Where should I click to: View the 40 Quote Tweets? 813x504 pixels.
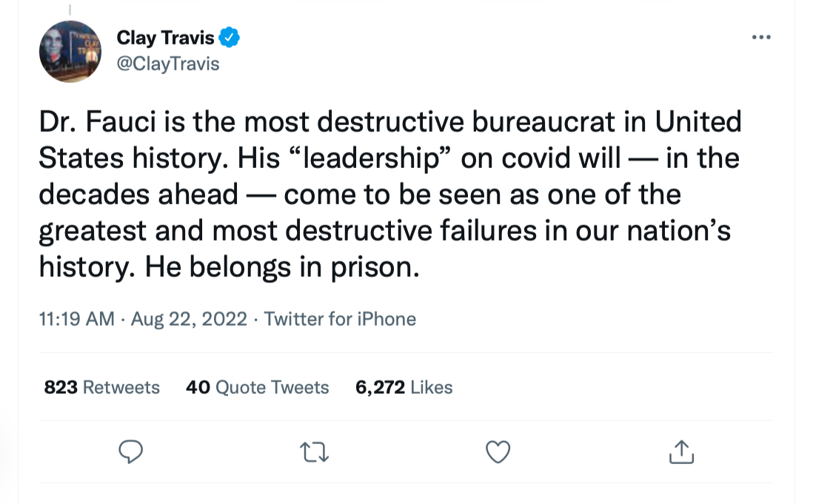pos(257,387)
